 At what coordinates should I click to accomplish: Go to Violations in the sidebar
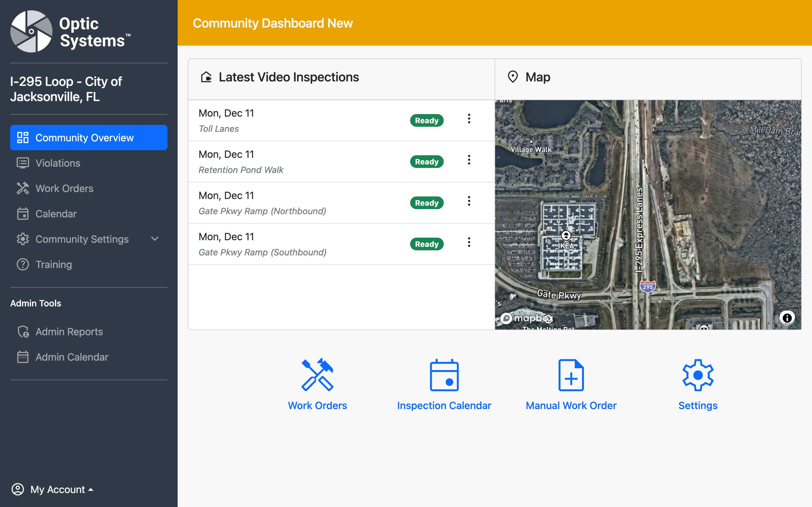coord(58,163)
